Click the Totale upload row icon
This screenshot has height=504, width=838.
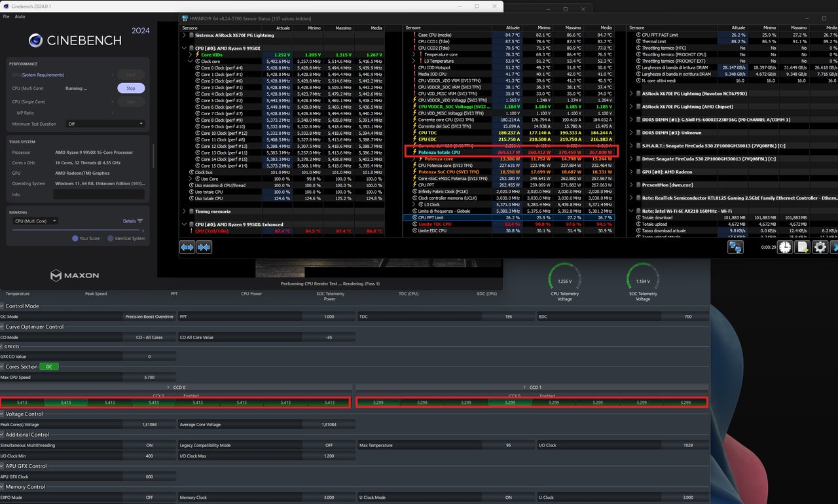(x=639, y=224)
